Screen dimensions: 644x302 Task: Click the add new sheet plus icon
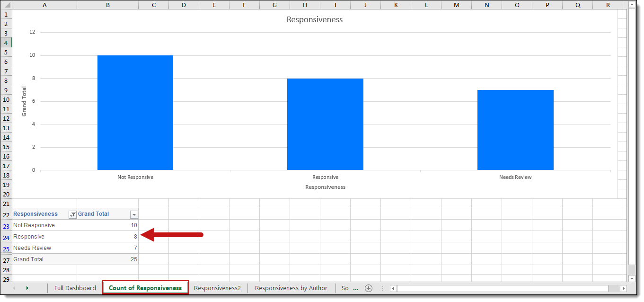(x=369, y=288)
